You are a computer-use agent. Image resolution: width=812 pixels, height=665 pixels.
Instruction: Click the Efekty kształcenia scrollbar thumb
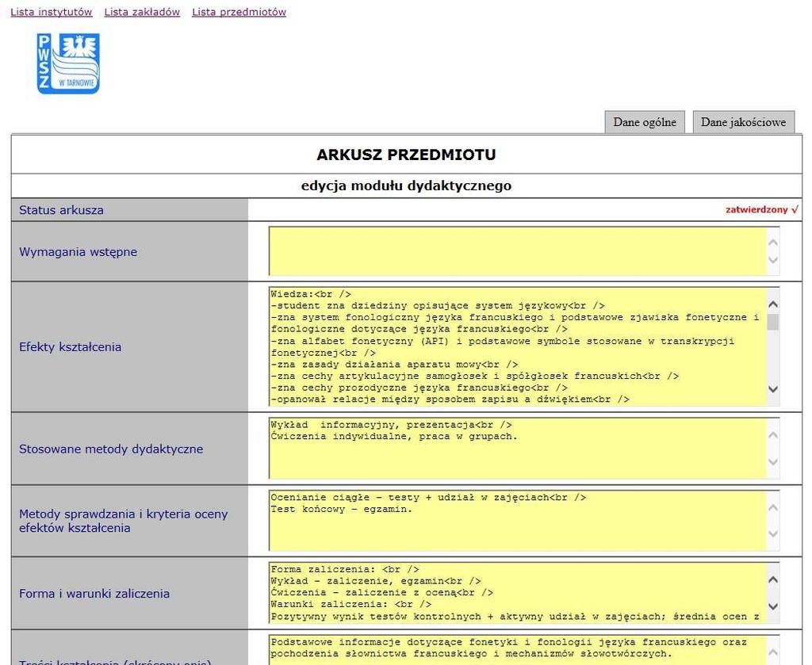tap(772, 321)
